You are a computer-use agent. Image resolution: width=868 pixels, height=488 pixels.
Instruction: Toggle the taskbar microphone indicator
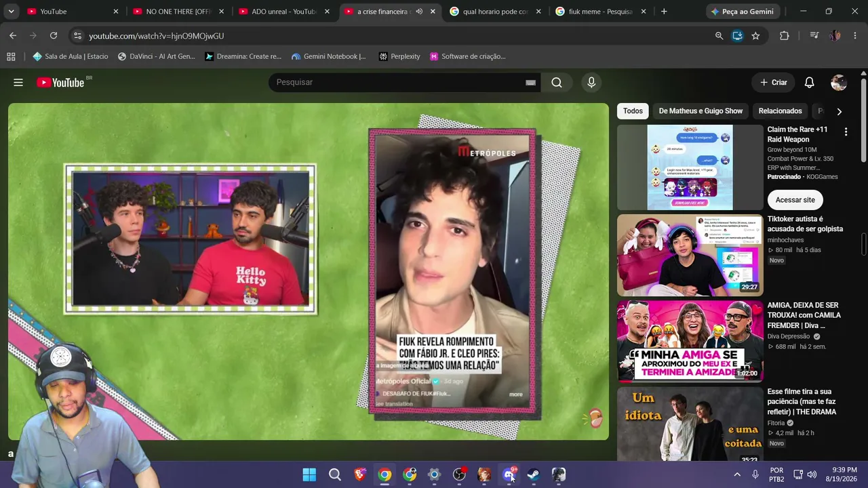point(755,474)
